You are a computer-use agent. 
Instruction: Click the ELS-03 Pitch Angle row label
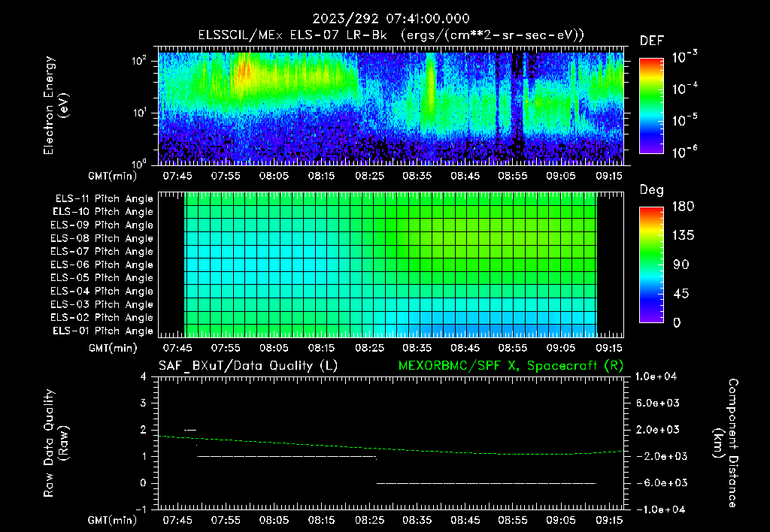[102, 304]
